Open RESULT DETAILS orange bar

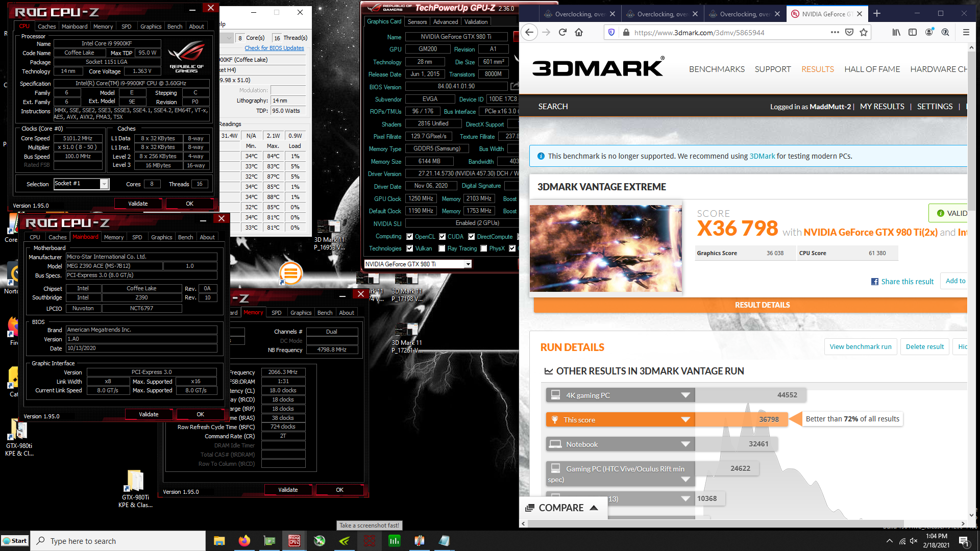pos(750,305)
